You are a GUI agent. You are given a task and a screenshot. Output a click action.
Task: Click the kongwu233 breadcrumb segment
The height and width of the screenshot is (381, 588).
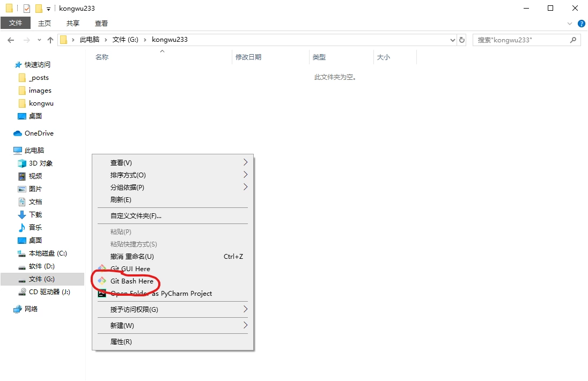(x=170, y=40)
